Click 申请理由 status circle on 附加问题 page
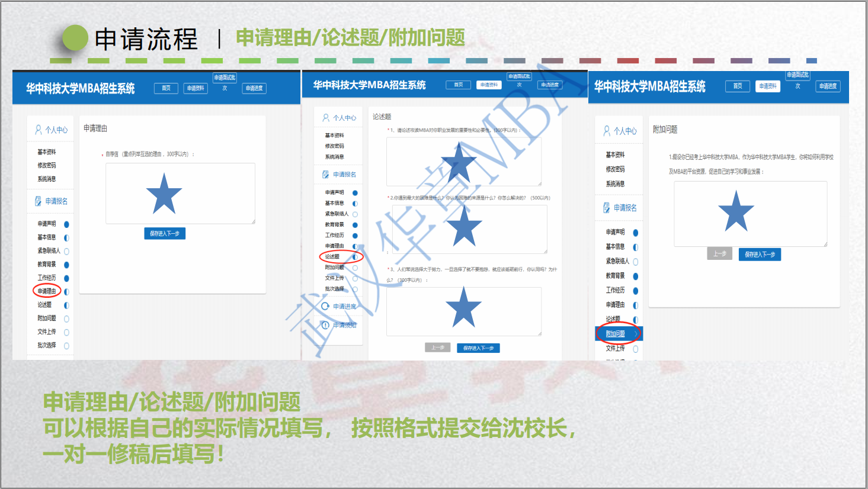 (636, 305)
